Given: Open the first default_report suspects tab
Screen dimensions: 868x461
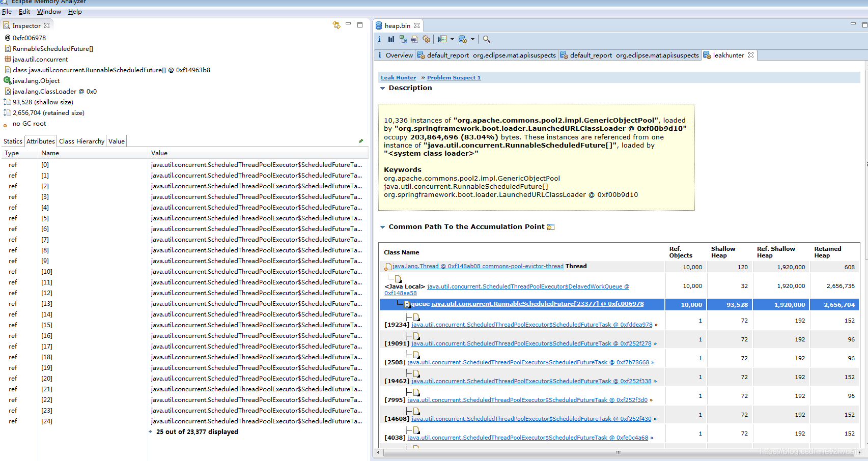Looking at the screenshot, I should [487, 55].
